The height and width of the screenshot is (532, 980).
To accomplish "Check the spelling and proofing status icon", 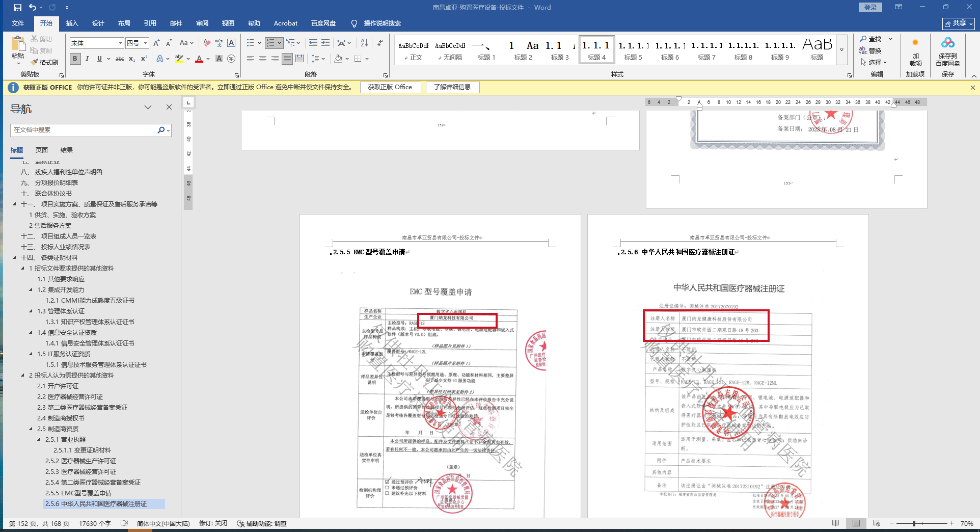I will [x=124, y=523].
